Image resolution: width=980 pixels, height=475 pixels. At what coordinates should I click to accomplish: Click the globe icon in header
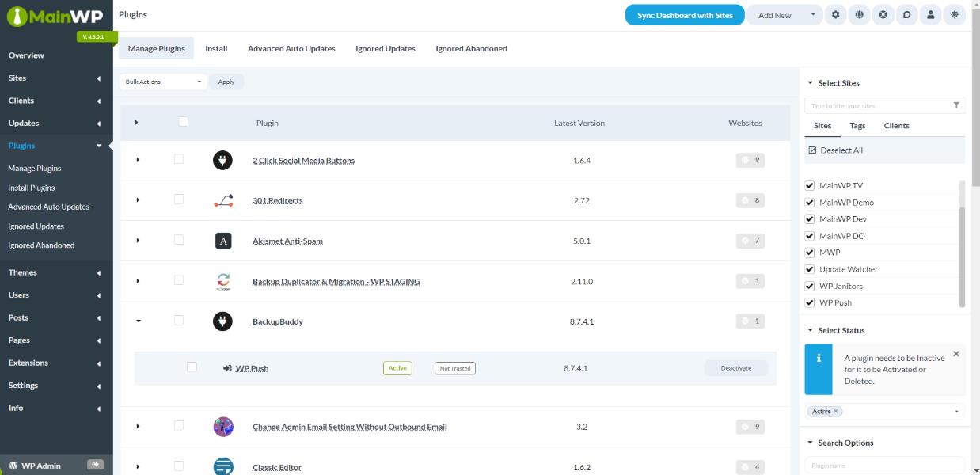tap(859, 15)
